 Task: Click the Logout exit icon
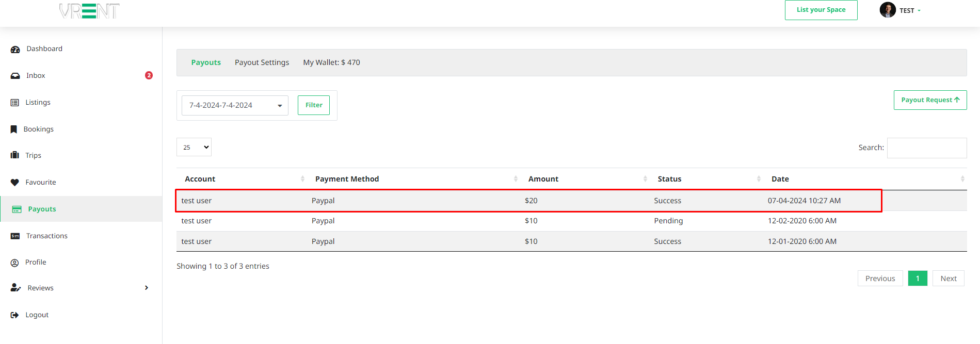point(15,315)
